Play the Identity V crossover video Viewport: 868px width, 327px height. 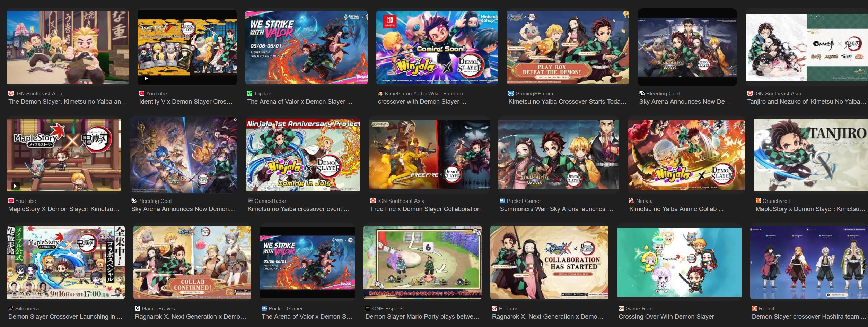[187, 47]
